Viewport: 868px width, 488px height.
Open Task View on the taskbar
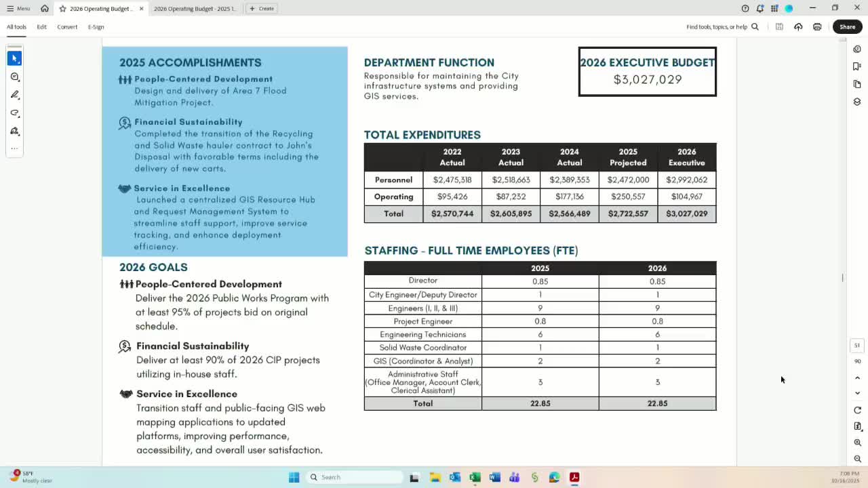[x=414, y=477]
